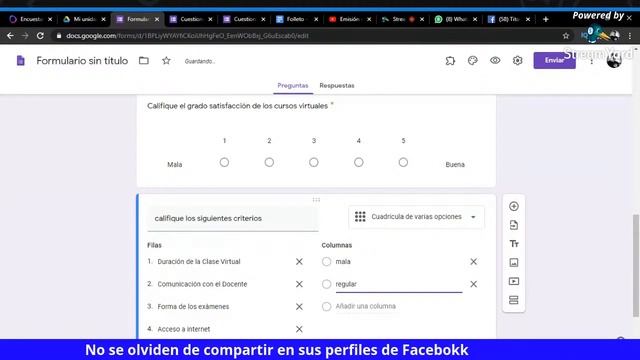The height and width of the screenshot is (360, 640).
Task: Click the page vertical scrollbar thumb
Action: point(636,265)
